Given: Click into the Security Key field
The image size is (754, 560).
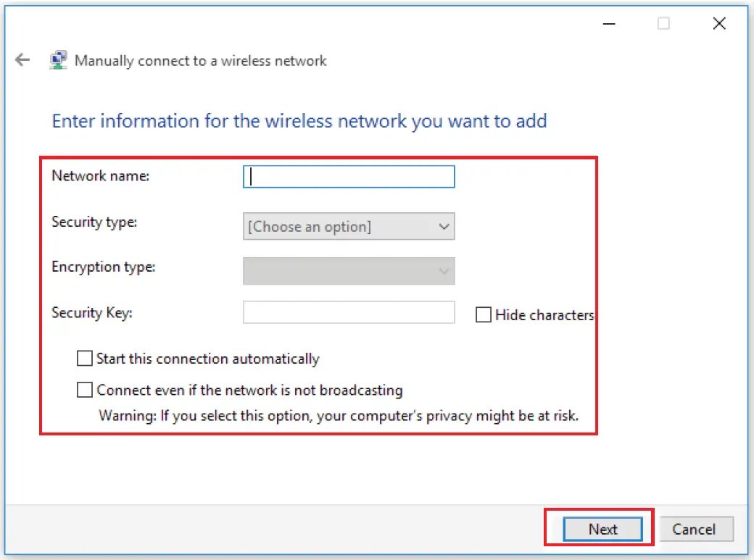Looking at the screenshot, I should 349,312.
